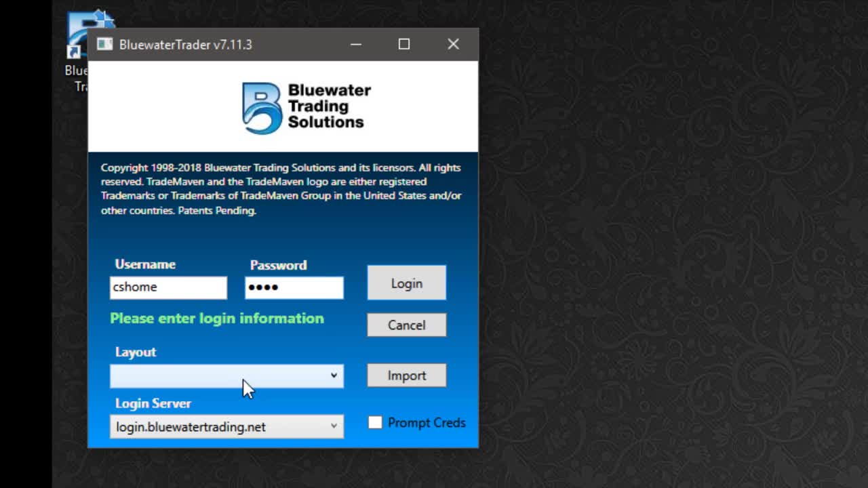The width and height of the screenshot is (868, 488).
Task: Click the BluewaterTrader title bar app icon
Action: (x=104, y=45)
